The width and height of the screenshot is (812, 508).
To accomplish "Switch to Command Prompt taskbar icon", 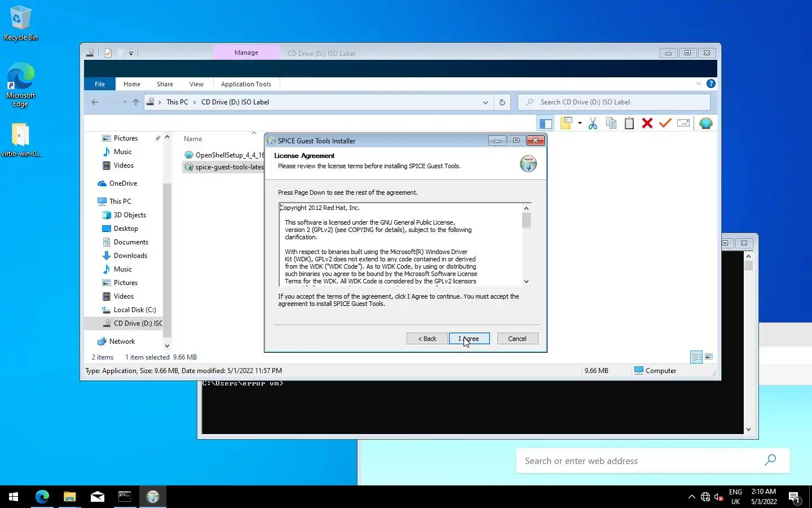I will tap(125, 497).
